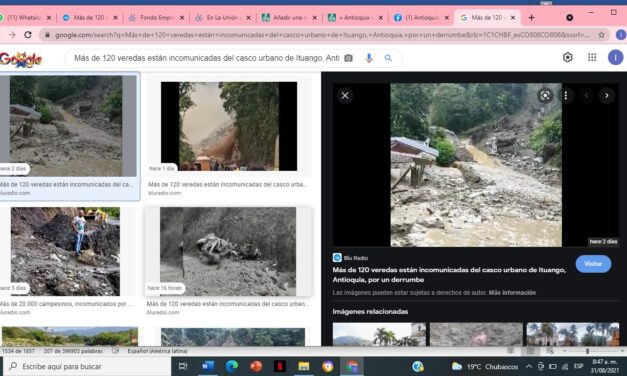Select the 'hace 1 día' result thumbnail

(229, 126)
